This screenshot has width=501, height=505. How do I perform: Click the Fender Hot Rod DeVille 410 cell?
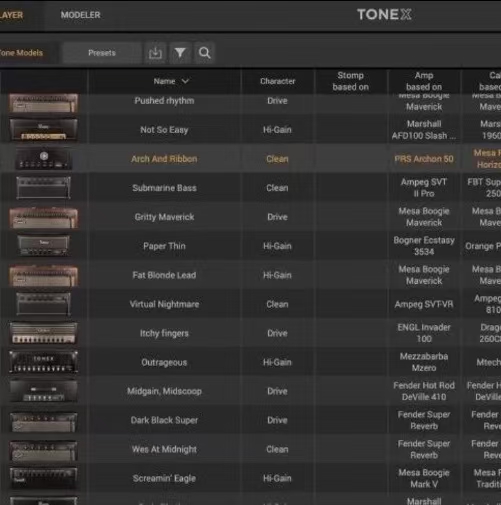click(424, 391)
